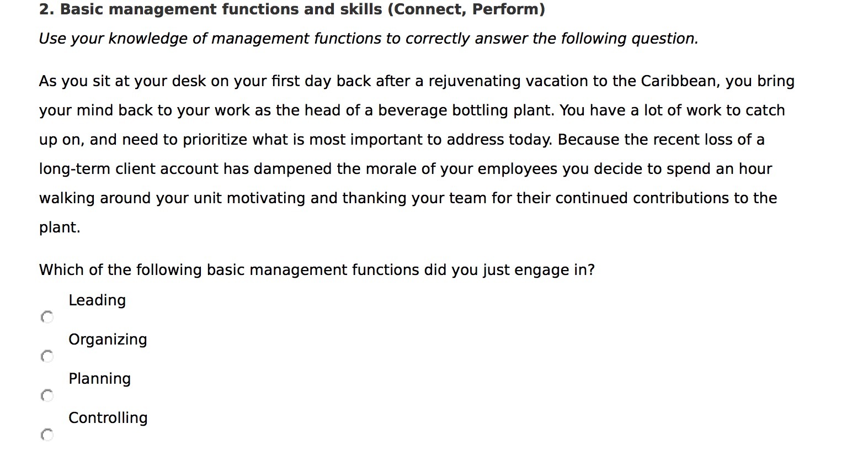Viewport: 868px width, 471px height.
Task: Select the Controlling radio button
Action: [x=47, y=435]
